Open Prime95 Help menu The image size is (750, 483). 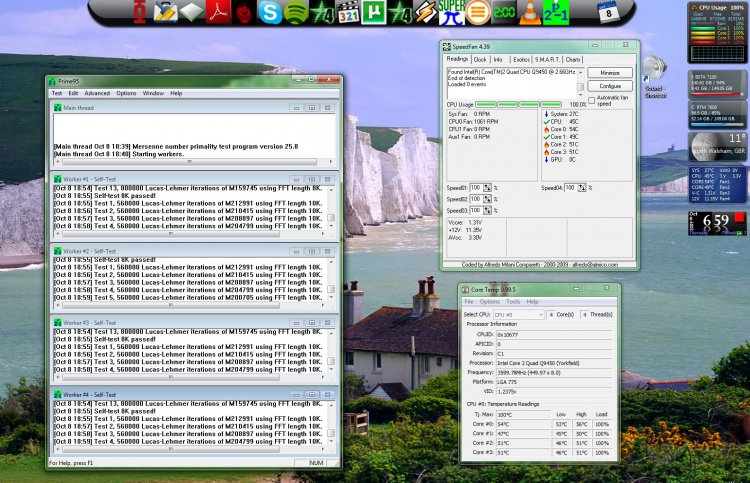tap(176, 93)
